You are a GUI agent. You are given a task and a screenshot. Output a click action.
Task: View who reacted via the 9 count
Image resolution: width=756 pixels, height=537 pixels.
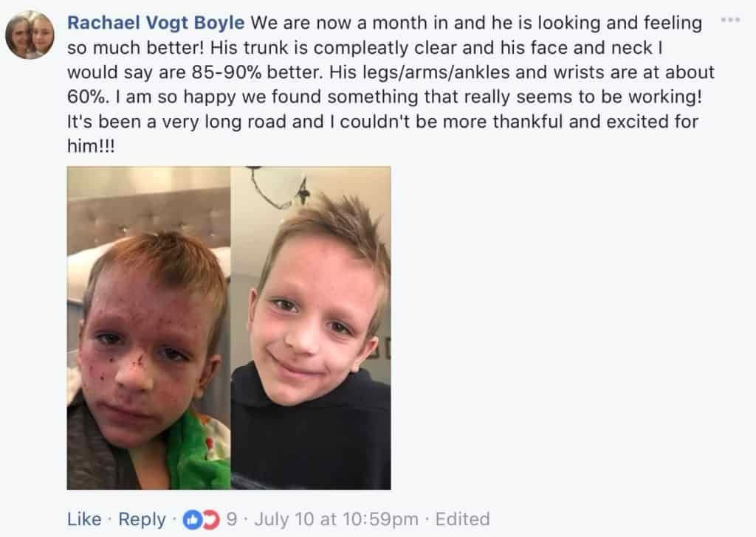(x=231, y=519)
